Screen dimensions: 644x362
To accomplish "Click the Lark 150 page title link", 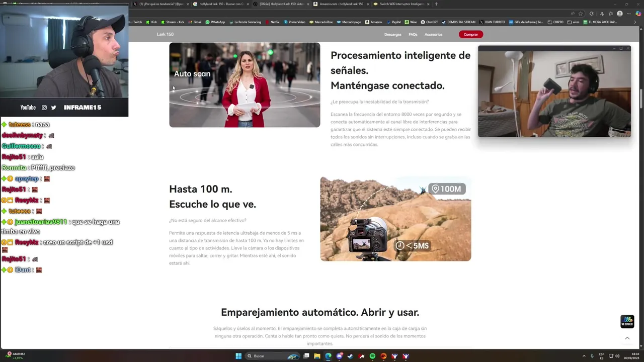I will pos(165,34).
